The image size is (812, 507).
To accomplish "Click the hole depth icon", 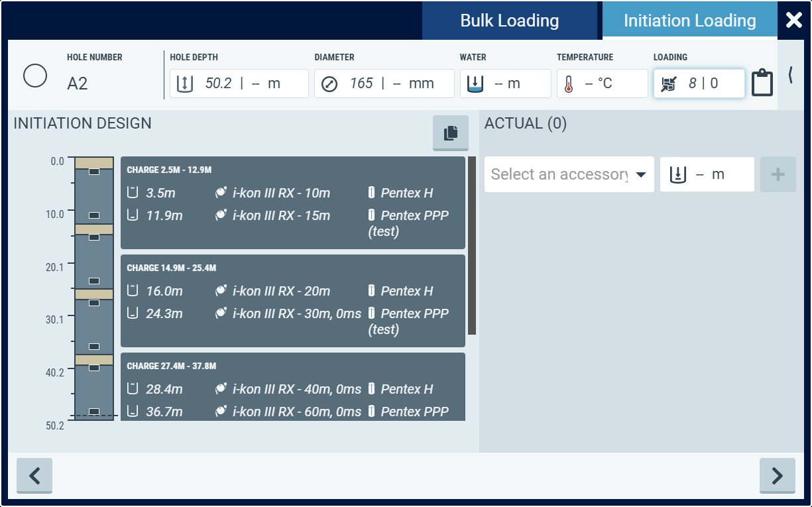I will (x=185, y=84).
